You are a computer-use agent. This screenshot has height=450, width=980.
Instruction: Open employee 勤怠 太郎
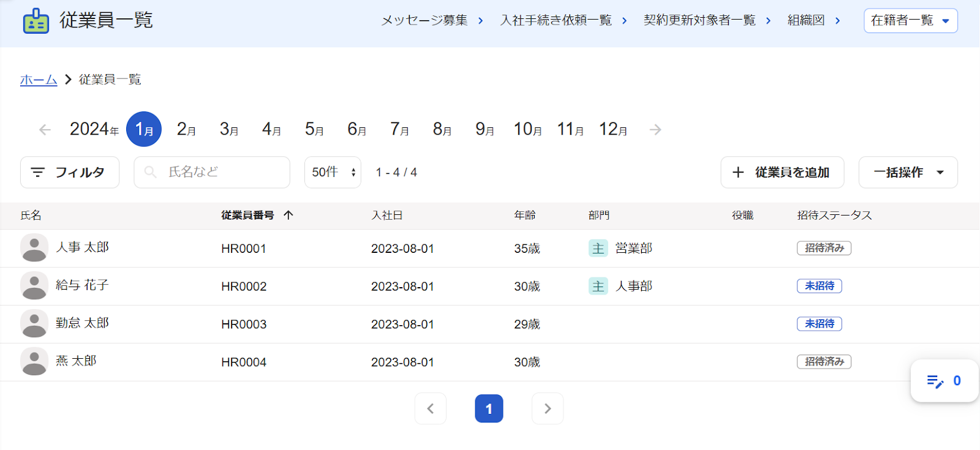click(x=82, y=323)
